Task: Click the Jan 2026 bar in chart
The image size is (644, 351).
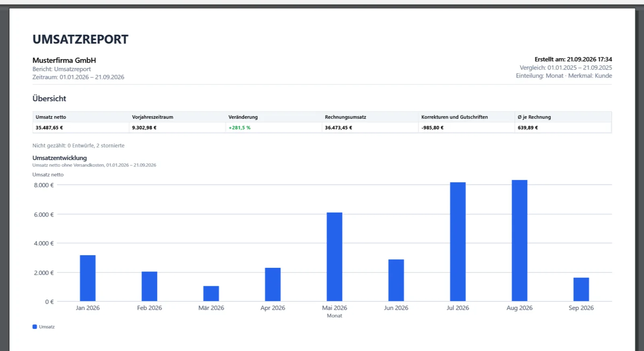Action: point(88,278)
